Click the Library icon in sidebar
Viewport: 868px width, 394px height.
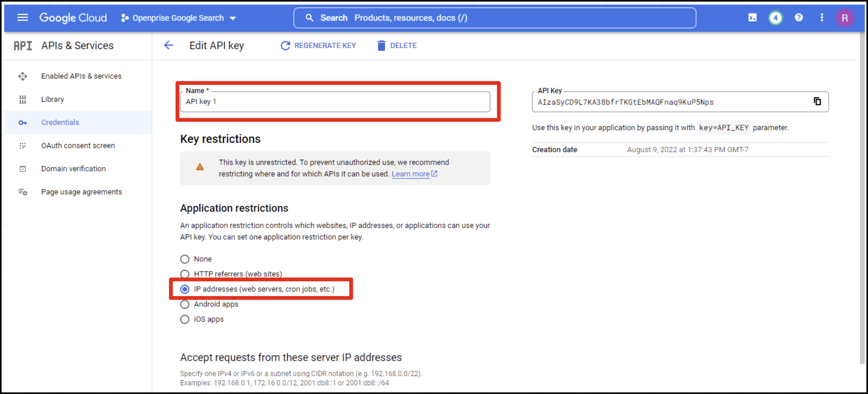[22, 99]
